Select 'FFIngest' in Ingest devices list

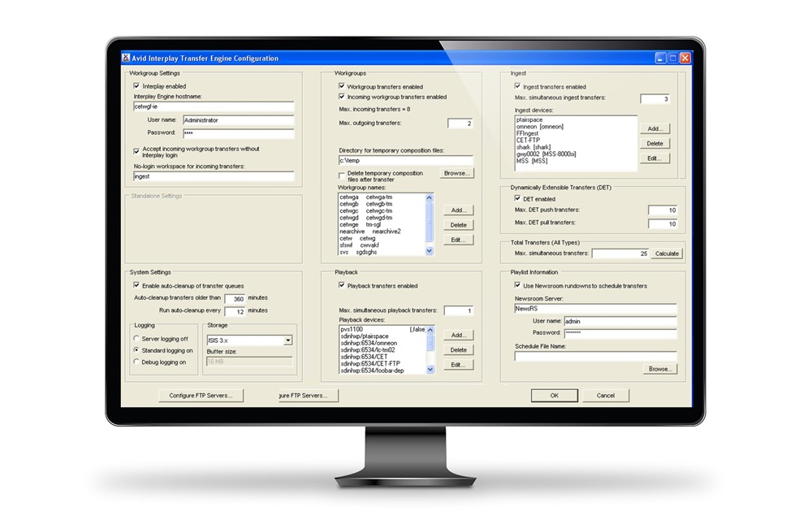pyautogui.click(x=527, y=133)
